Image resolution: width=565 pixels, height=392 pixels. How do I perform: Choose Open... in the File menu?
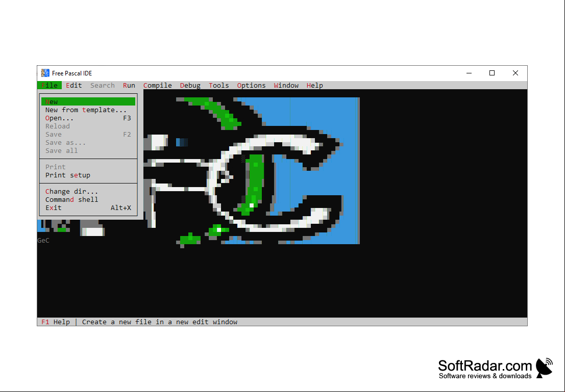(x=88, y=118)
